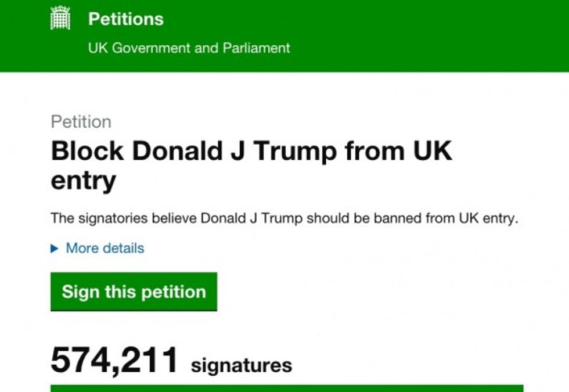Click the green signature progress bar

287,388
